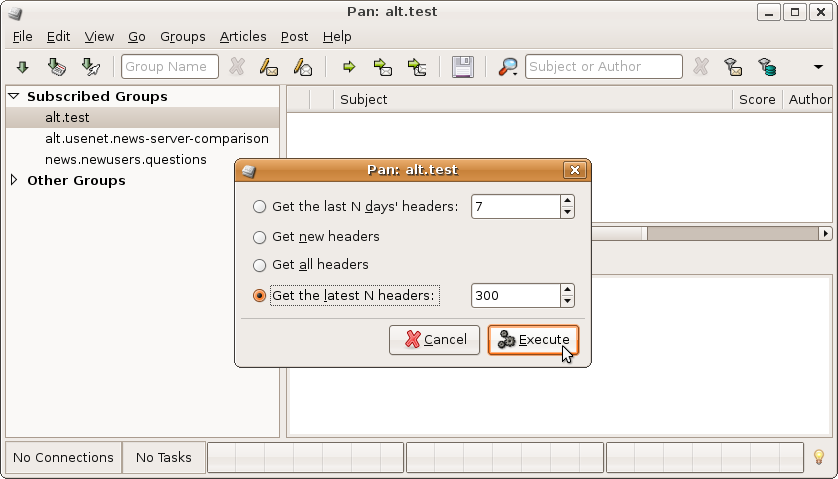838x479 pixels.
Task: Collapse the Subscribed Groups tree
Action: 14,97
